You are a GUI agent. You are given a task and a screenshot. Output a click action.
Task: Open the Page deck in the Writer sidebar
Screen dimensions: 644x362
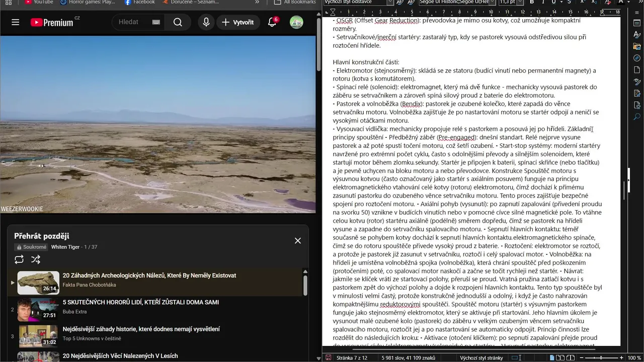(x=636, y=70)
